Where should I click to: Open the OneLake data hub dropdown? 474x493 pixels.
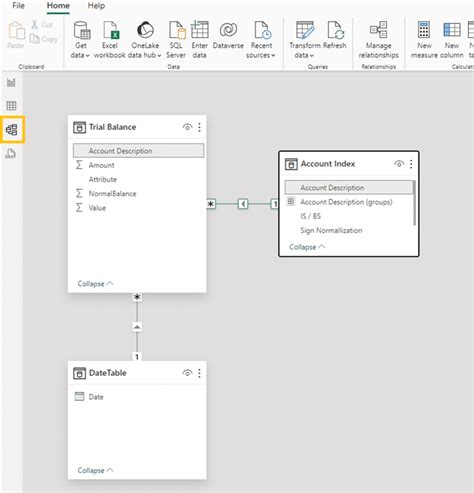point(145,40)
